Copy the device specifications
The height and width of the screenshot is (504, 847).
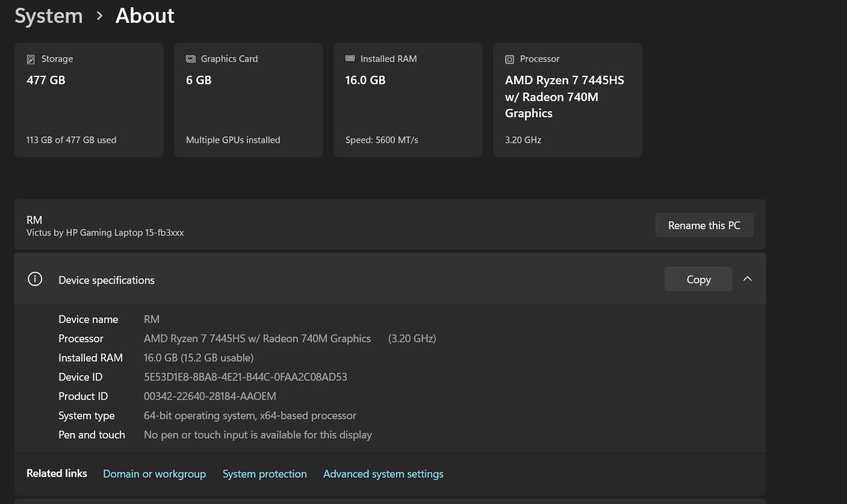(x=698, y=279)
